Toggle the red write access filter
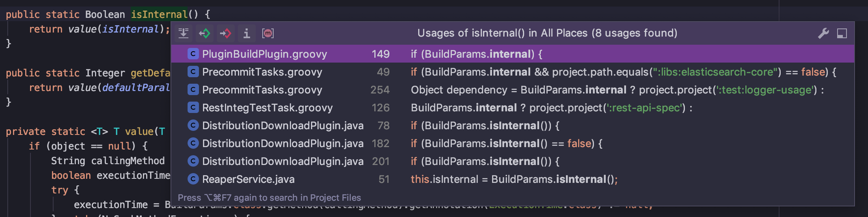The width and height of the screenshot is (868, 217). pyautogui.click(x=225, y=33)
